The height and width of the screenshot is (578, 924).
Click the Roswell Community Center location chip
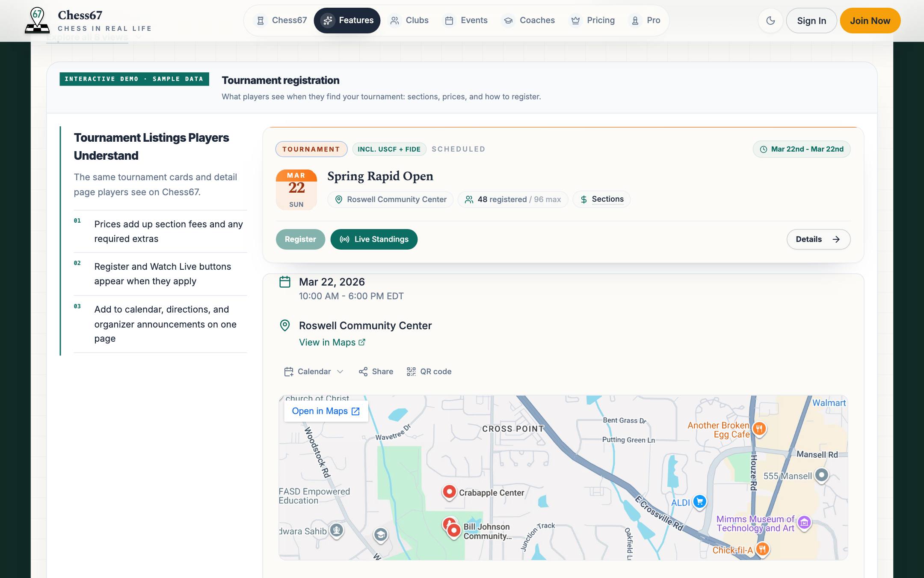coord(391,200)
